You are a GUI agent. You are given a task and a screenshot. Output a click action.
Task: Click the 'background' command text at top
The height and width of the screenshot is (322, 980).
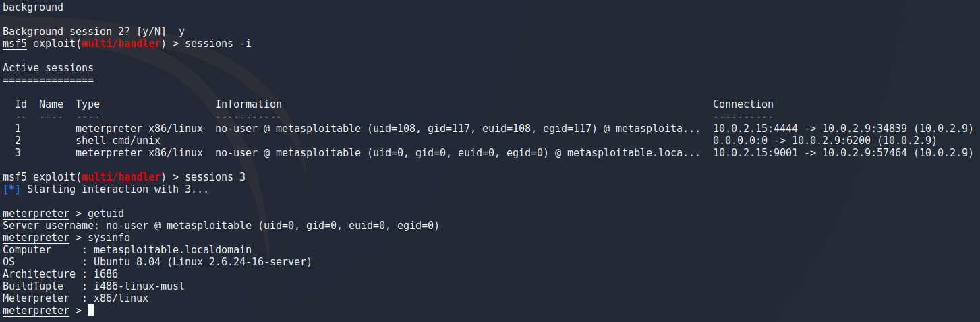click(x=33, y=7)
